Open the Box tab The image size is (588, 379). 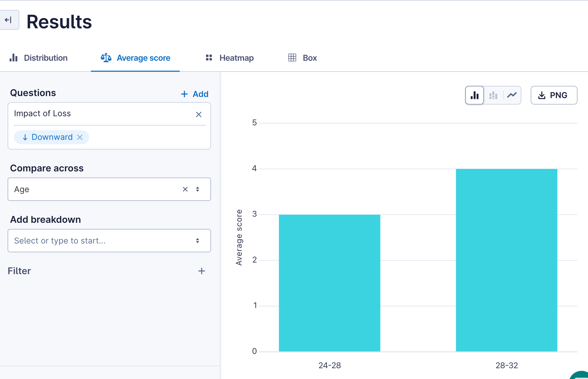pos(302,58)
